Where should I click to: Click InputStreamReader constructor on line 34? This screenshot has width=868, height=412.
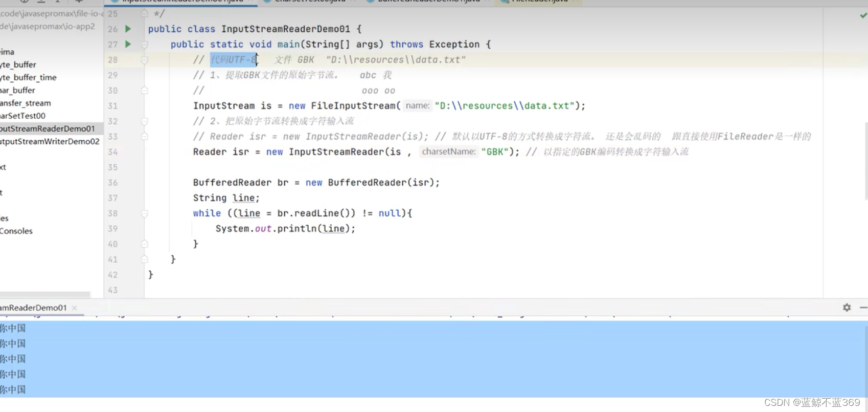[x=336, y=152]
